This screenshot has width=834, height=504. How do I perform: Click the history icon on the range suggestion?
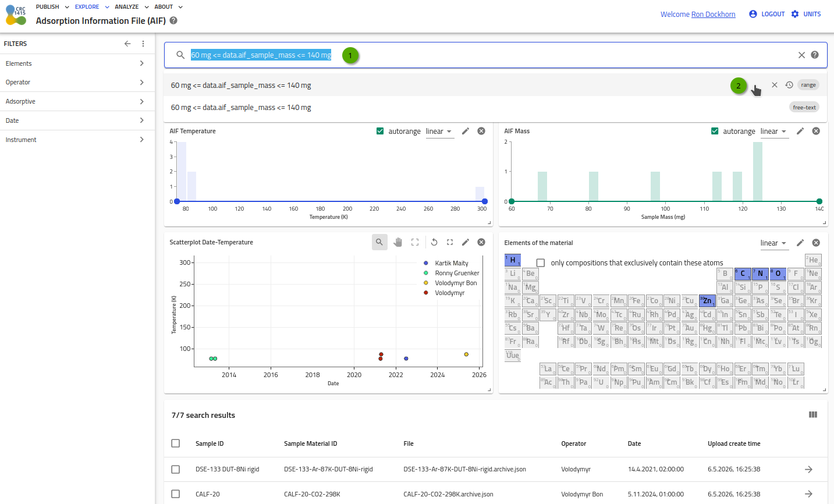(x=789, y=85)
